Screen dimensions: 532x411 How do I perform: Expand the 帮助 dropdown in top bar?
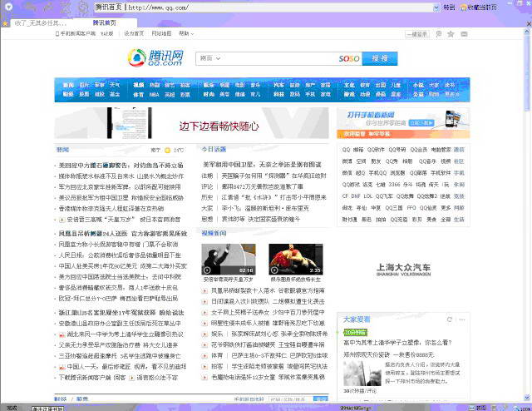[x=185, y=34]
